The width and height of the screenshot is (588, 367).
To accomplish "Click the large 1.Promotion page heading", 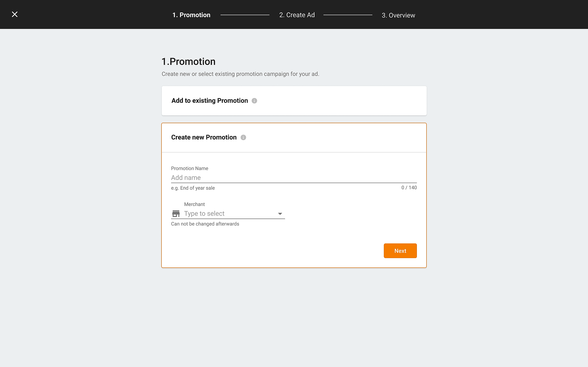I will coord(189,62).
